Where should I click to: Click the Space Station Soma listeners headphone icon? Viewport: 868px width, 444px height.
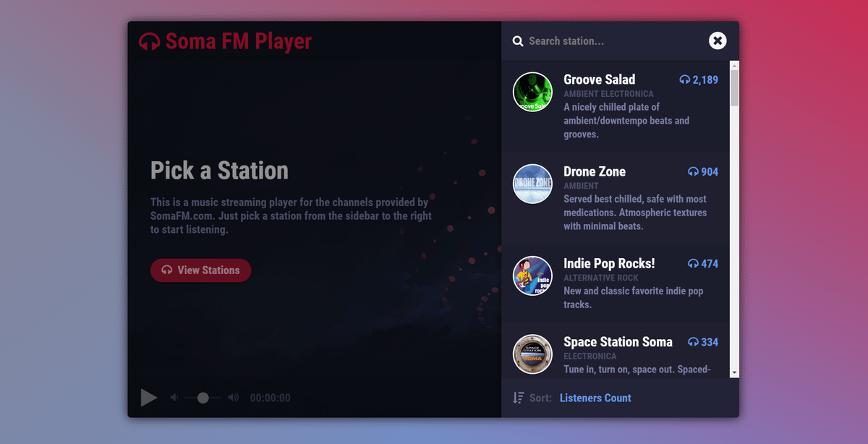pyautogui.click(x=693, y=341)
